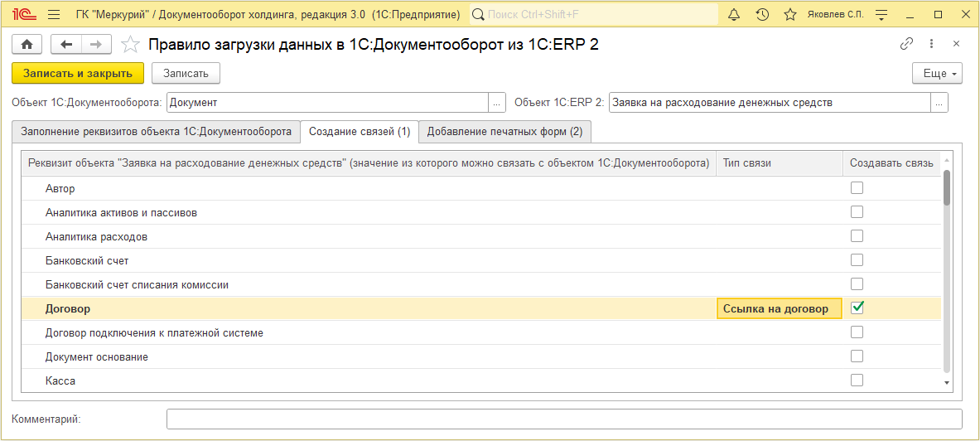Open the hamburger functions menu
Screen dimensions: 980x441
coord(54,14)
